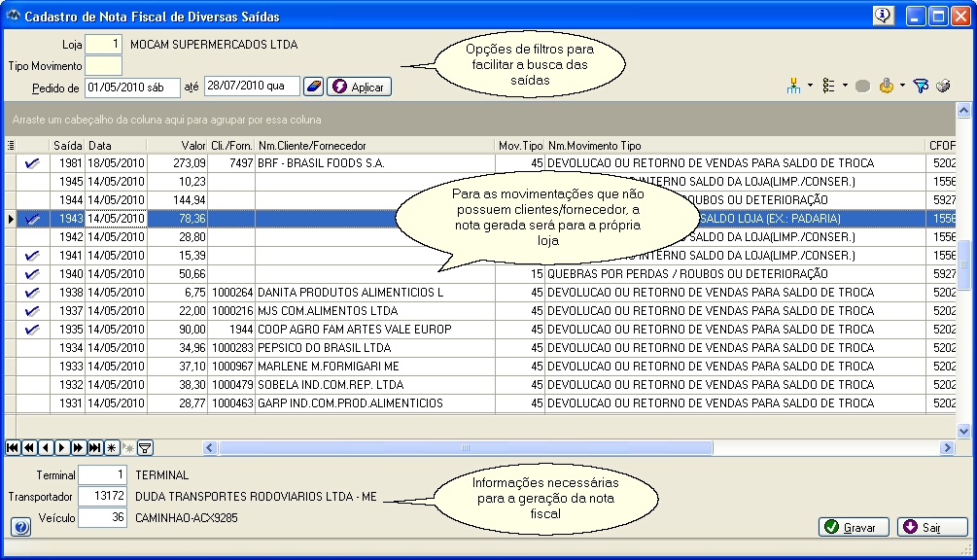Toggle checkmark for saída 1937
This screenshot has width=977, height=560.
32,311
